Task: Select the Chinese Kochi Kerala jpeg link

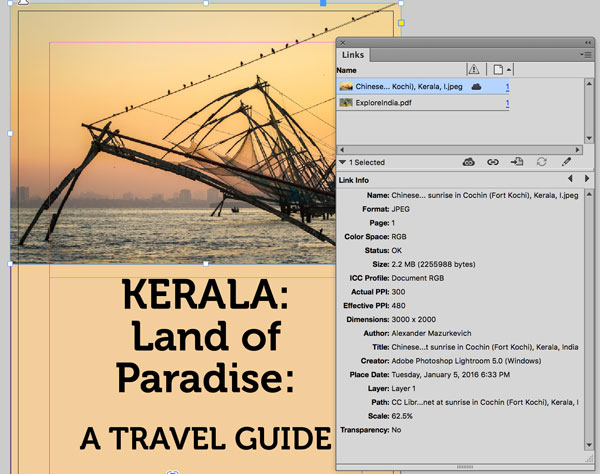Action: 423,87
